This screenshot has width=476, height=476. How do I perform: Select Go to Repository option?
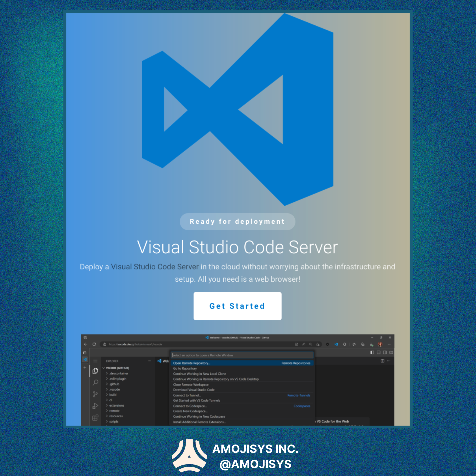242,368
